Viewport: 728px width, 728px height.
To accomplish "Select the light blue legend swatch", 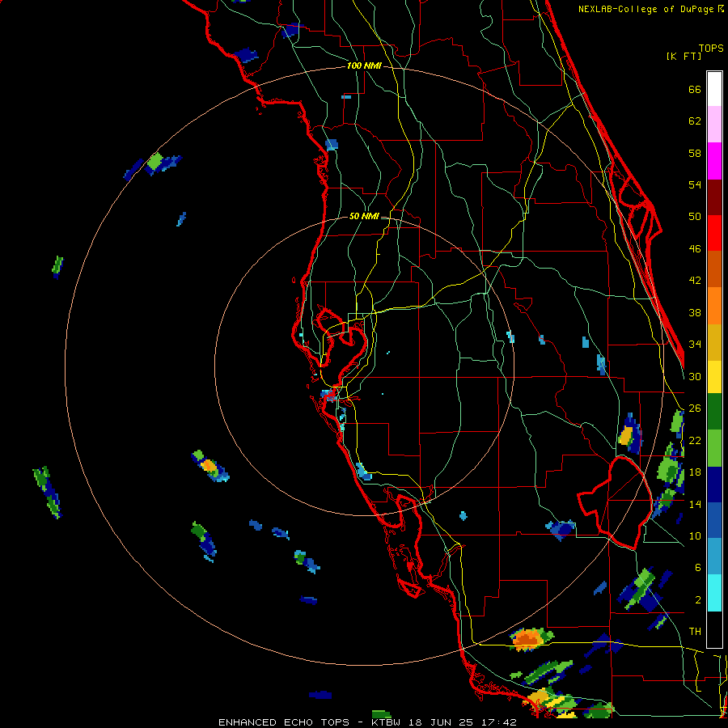I will point(714,556).
